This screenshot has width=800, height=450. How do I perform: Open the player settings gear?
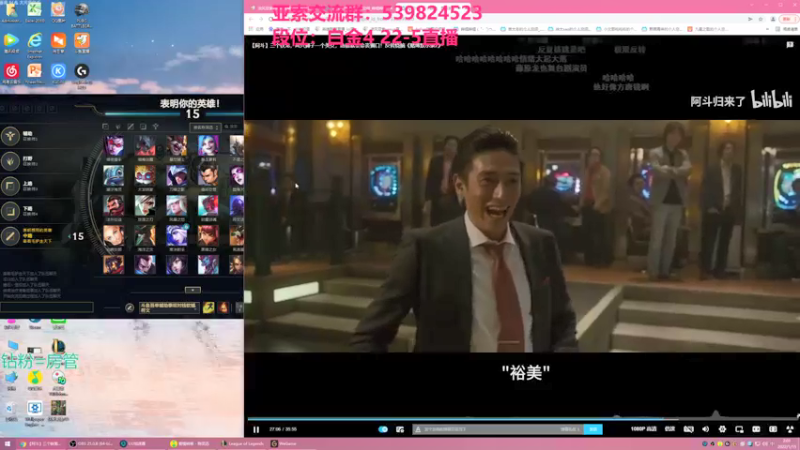[722, 430]
